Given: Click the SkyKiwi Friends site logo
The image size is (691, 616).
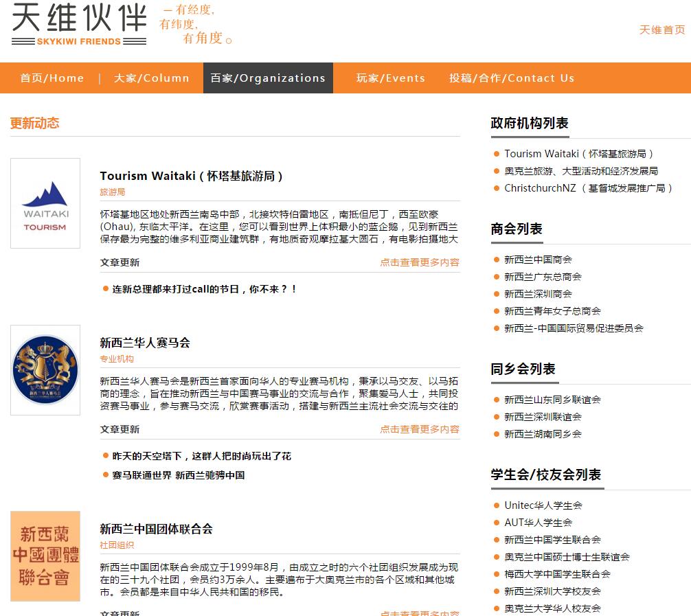Looking at the screenshot, I should click(x=79, y=24).
